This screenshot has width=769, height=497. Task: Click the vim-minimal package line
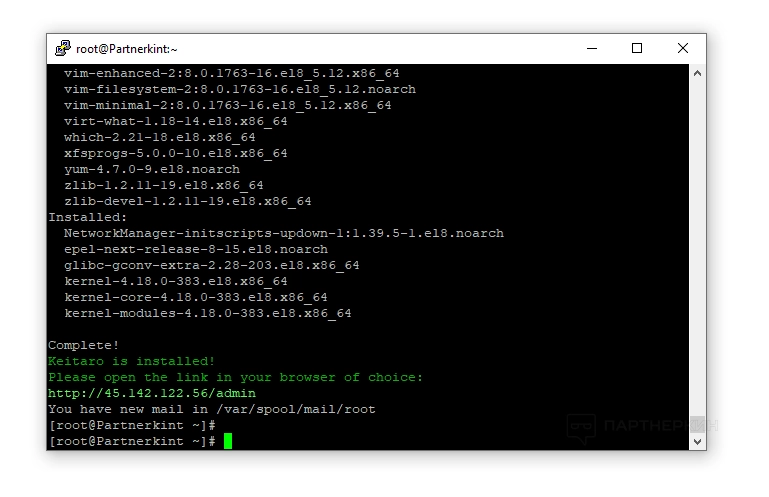[228, 105]
